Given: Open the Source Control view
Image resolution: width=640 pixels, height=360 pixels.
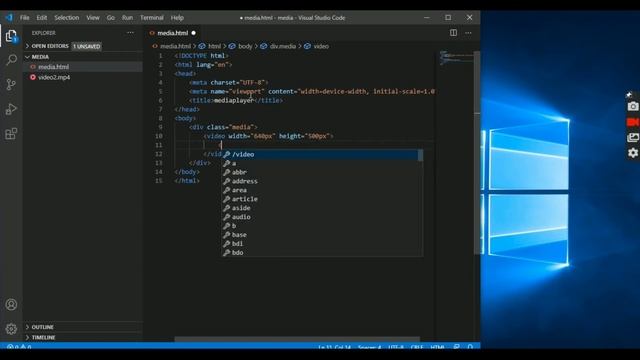Looking at the screenshot, I should [x=11, y=84].
